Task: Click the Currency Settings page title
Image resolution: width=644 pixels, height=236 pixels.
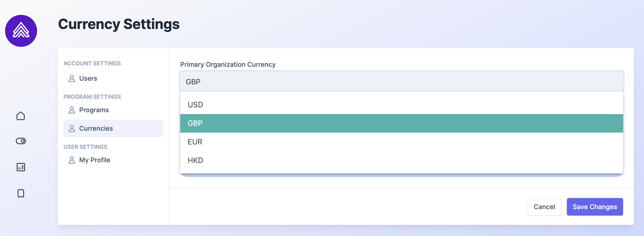Action: (x=119, y=24)
